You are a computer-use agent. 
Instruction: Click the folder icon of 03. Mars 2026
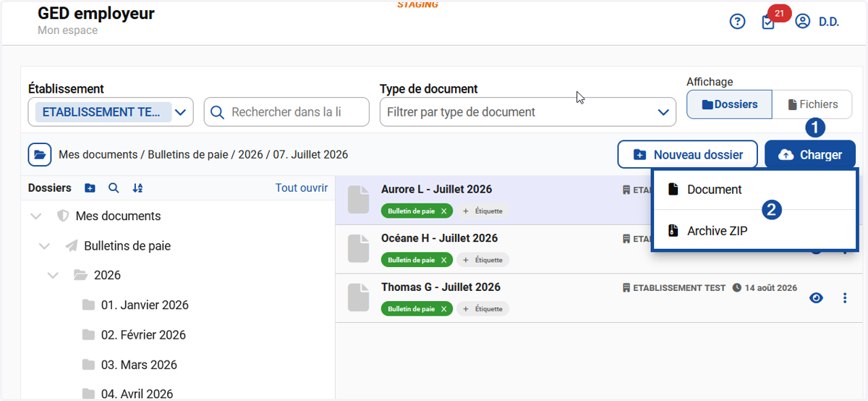[x=88, y=364]
